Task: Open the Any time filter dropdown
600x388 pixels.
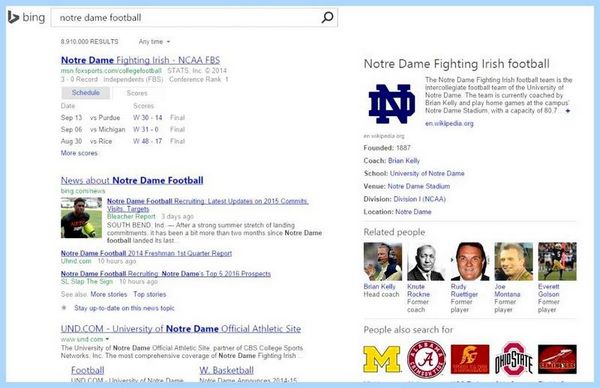Action: pyautogui.click(x=154, y=42)
